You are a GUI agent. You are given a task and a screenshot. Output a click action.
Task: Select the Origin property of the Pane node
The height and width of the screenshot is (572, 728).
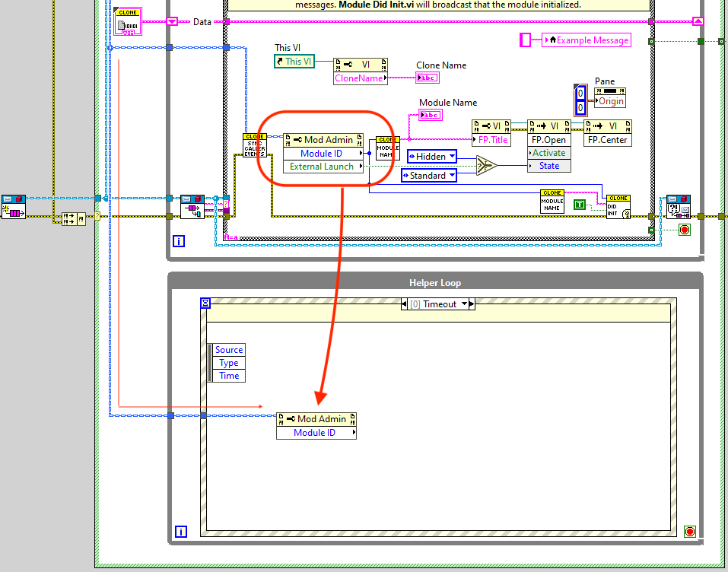pyautogui.click(x=609, y=101)
